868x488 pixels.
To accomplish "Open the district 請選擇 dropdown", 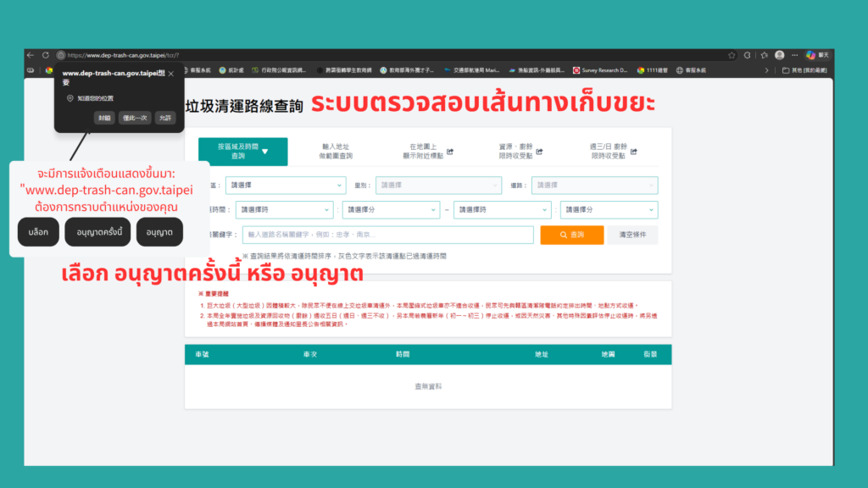I will click(x=286, y=186).
